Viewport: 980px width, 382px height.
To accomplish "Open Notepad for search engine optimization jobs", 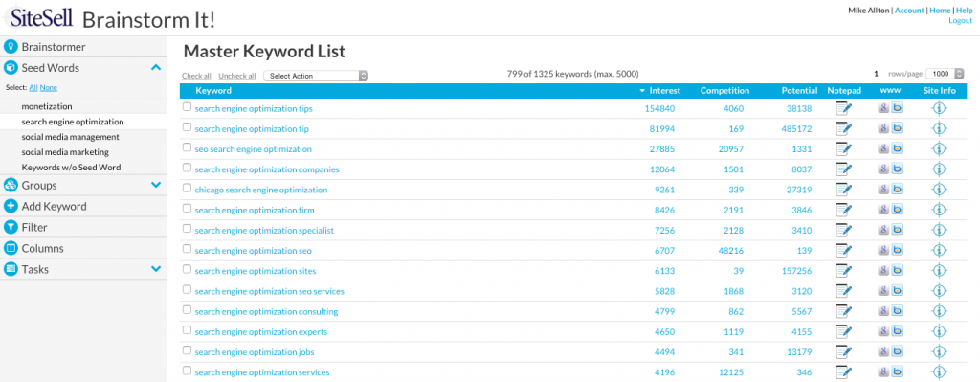I will coord(844,352).
